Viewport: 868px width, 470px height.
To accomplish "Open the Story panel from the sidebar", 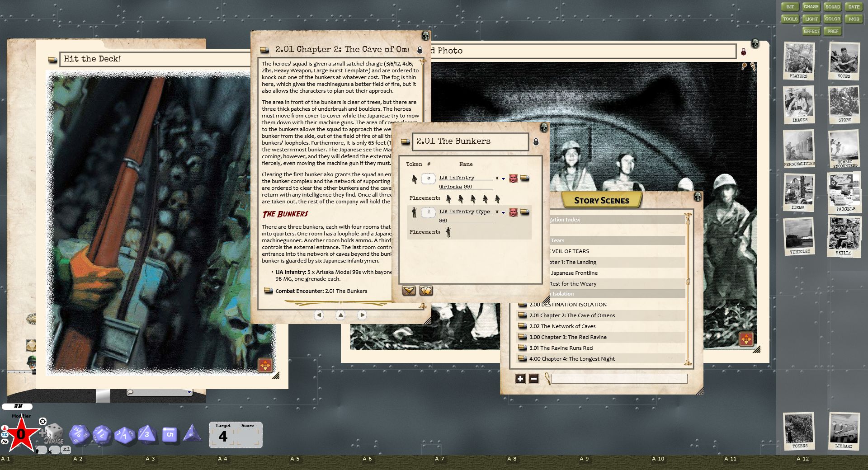I will click(844, 105).
